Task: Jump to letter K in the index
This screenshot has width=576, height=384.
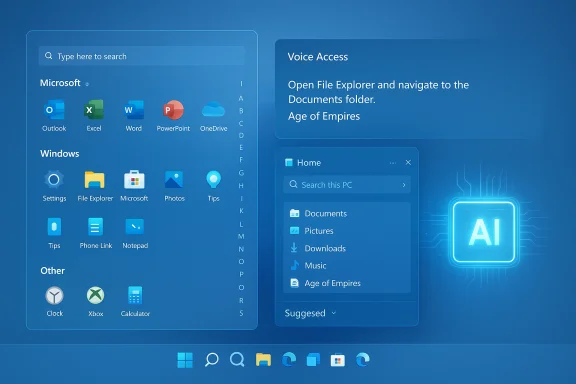Action: 241,211
